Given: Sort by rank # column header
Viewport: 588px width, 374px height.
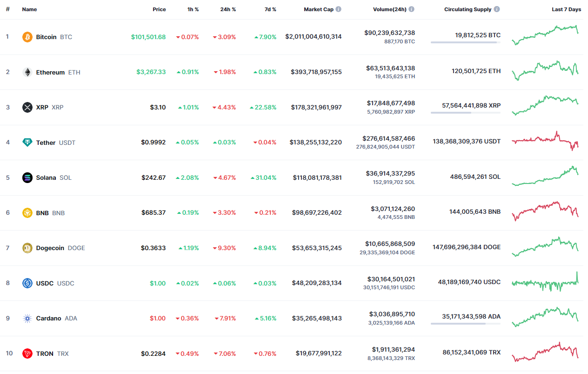Looking at the screenshot, I should pos(7,9).
